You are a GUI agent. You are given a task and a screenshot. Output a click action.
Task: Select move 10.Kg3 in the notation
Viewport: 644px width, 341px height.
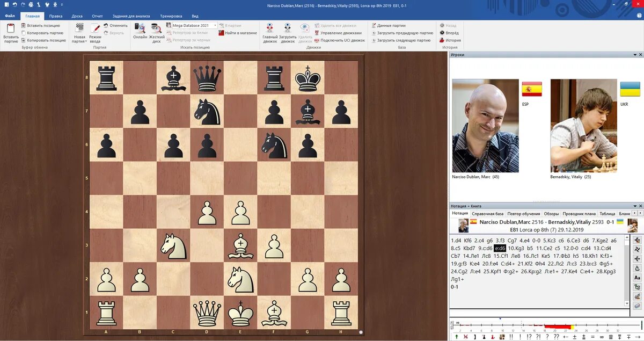click(x=516, y=248)
